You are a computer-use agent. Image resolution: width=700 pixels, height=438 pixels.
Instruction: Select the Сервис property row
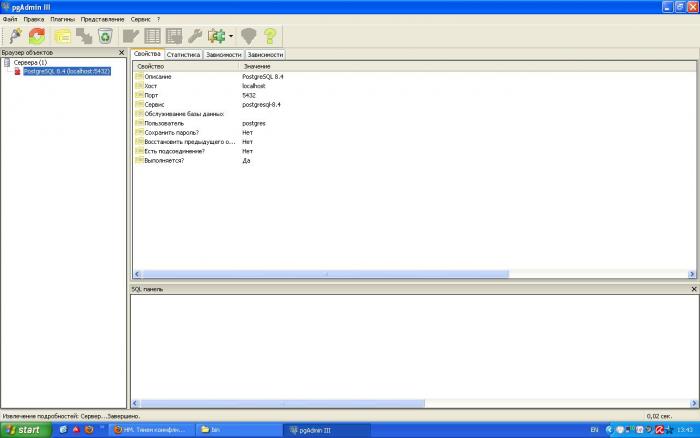(x=414, y=104)
